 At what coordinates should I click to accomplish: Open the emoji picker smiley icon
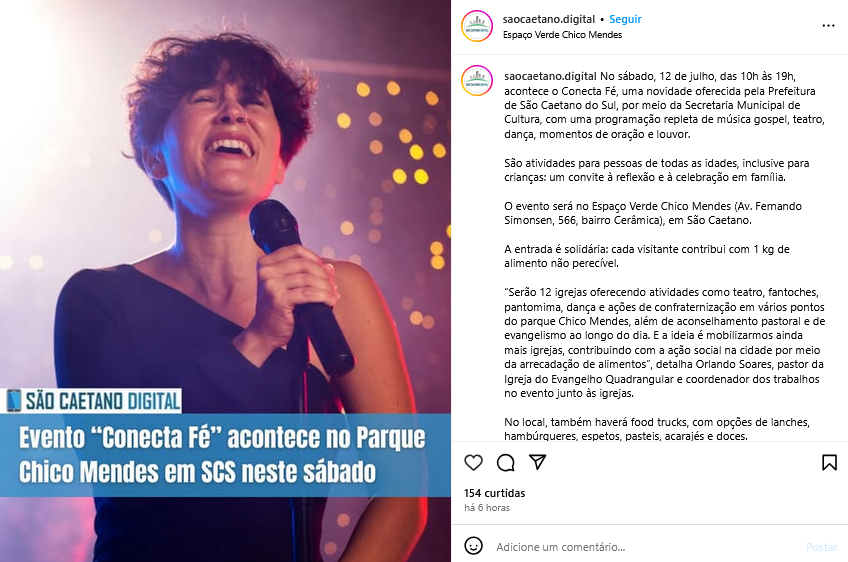click(474, 546)
